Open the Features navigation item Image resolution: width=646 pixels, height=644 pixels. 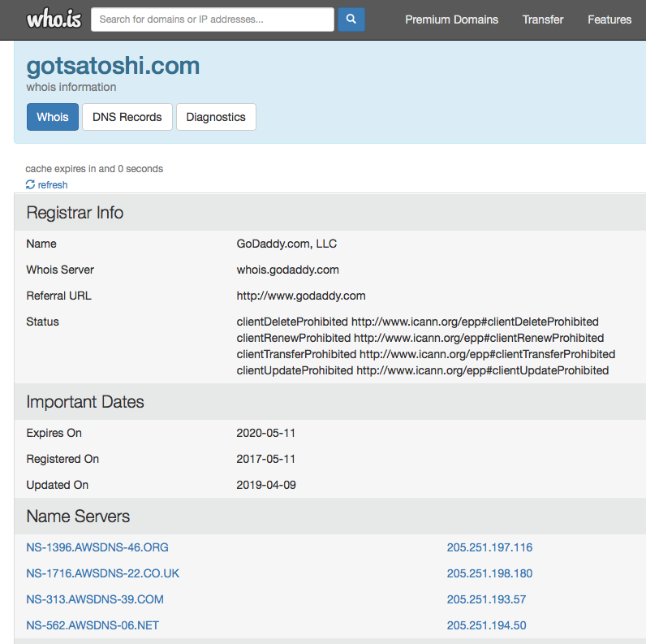[x=609, y=19]
